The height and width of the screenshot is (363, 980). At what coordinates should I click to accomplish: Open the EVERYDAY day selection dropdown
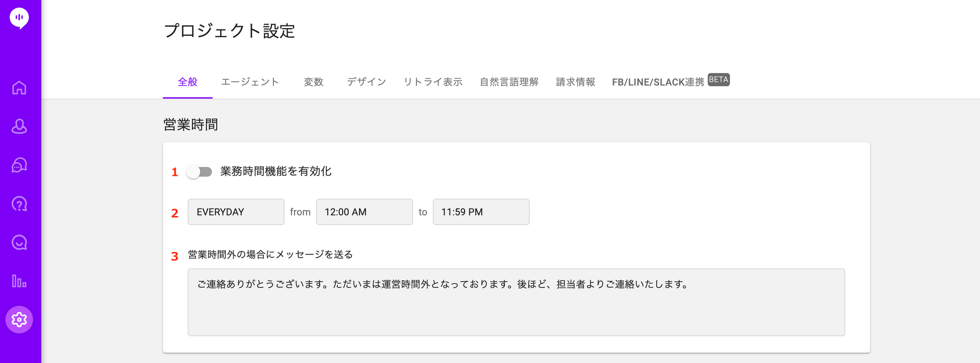236,212
